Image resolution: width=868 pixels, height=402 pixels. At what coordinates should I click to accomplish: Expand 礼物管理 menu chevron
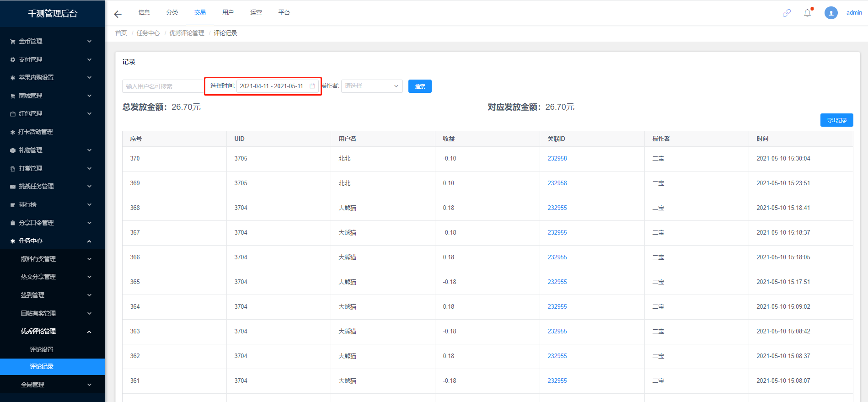(89, 150)
